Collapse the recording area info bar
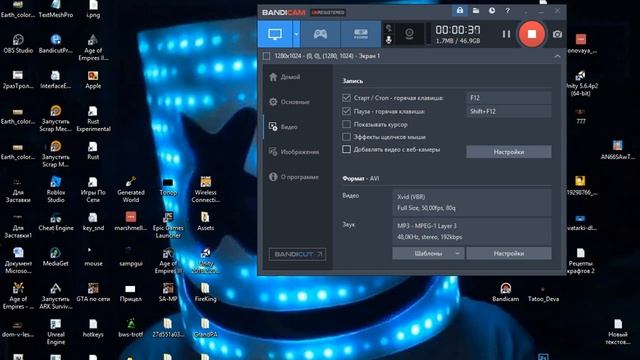This screenshot has height=360, width=640. 557,56
